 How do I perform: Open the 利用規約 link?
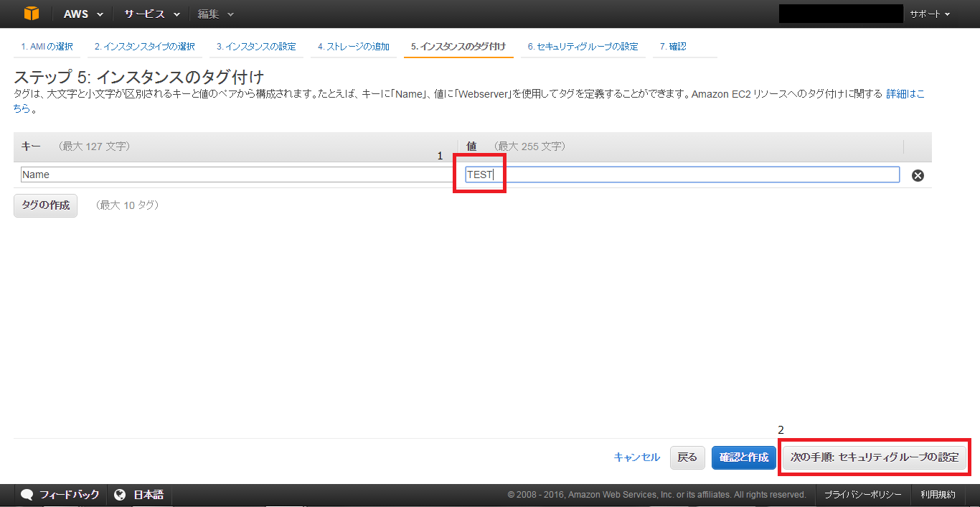tap(938, 495)
